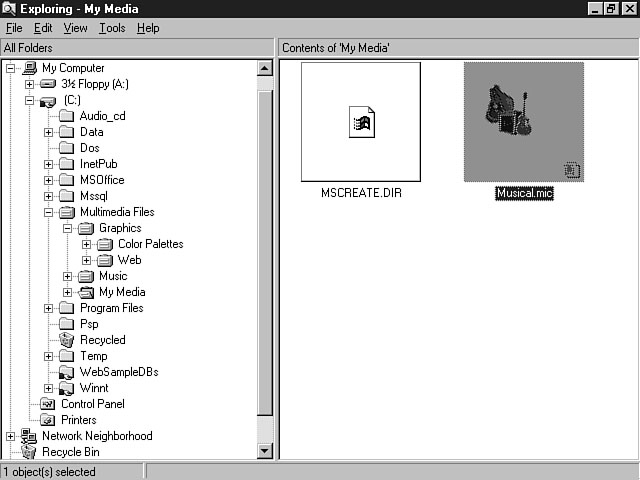640x480 pixels.
Task: Open the Control Panel icon
Action: pos(48,404)
